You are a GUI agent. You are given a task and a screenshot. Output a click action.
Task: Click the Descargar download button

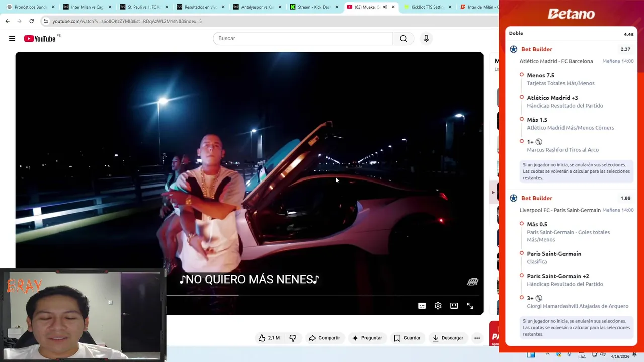tap(448, 338)
